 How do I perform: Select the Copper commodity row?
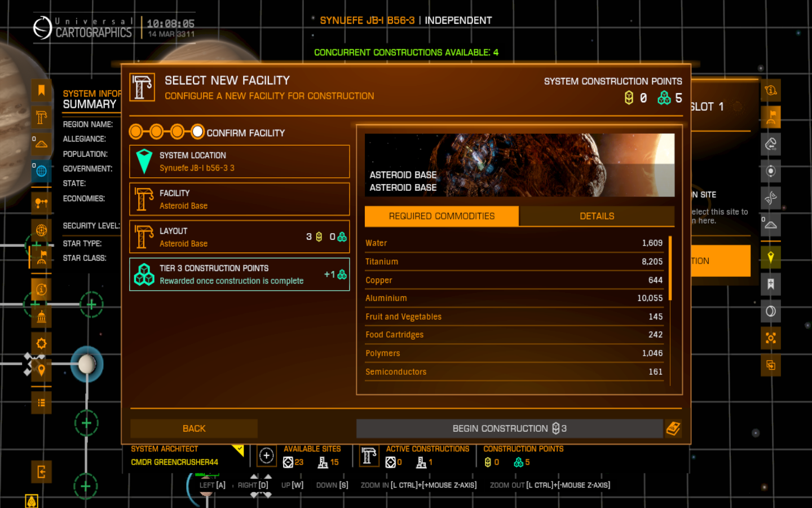(x=514, y=280)
